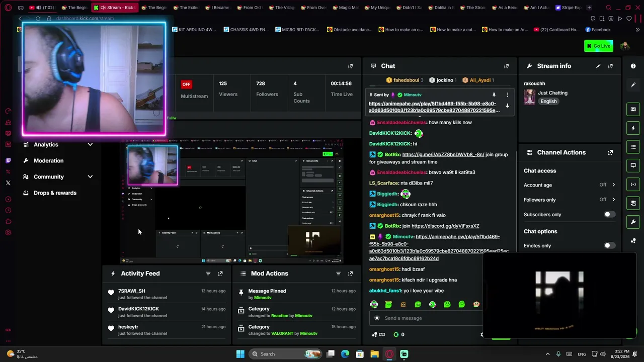Pop out the Channel Actions panel
Screen dimensions: 644x362
610,152
